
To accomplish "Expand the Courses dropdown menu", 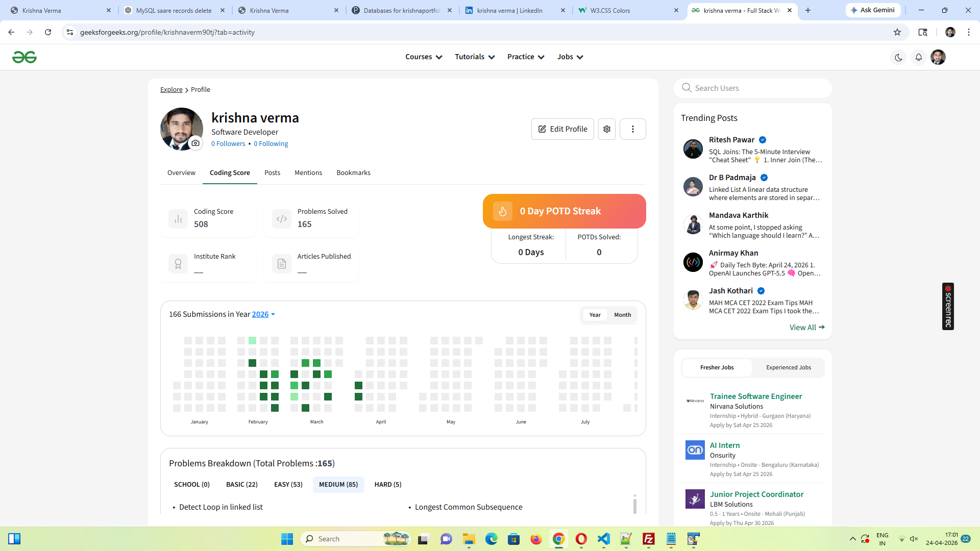I will point(424,57).
